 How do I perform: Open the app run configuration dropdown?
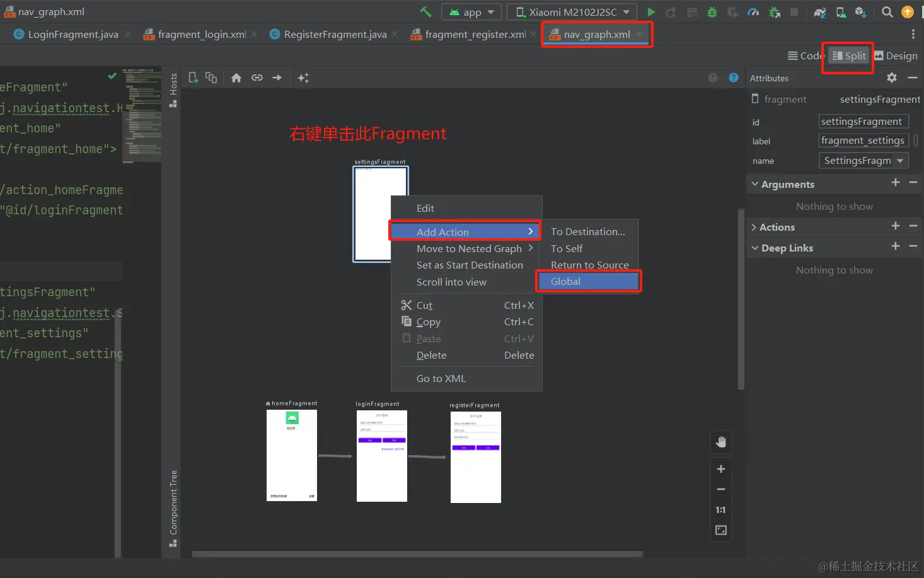[472, 12]
